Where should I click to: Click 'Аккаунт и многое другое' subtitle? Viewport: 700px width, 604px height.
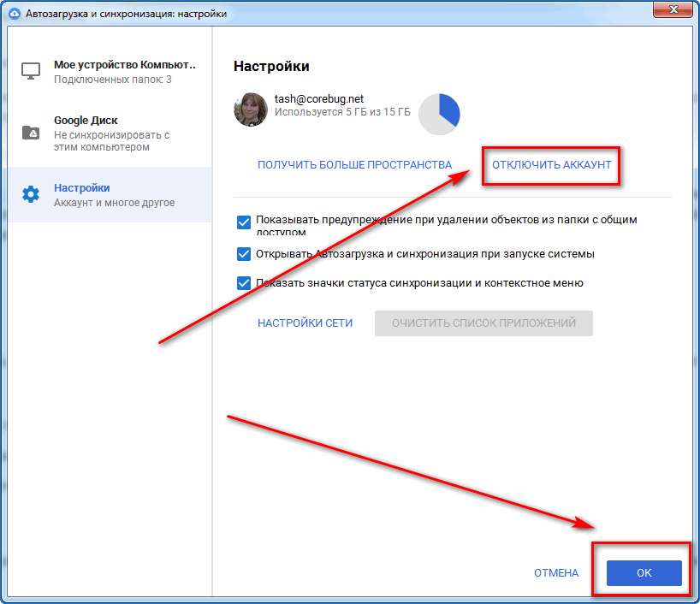point(115,203)
